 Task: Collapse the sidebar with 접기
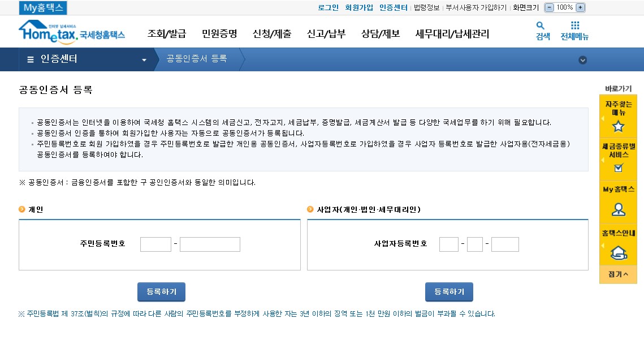tap(618, 274)
